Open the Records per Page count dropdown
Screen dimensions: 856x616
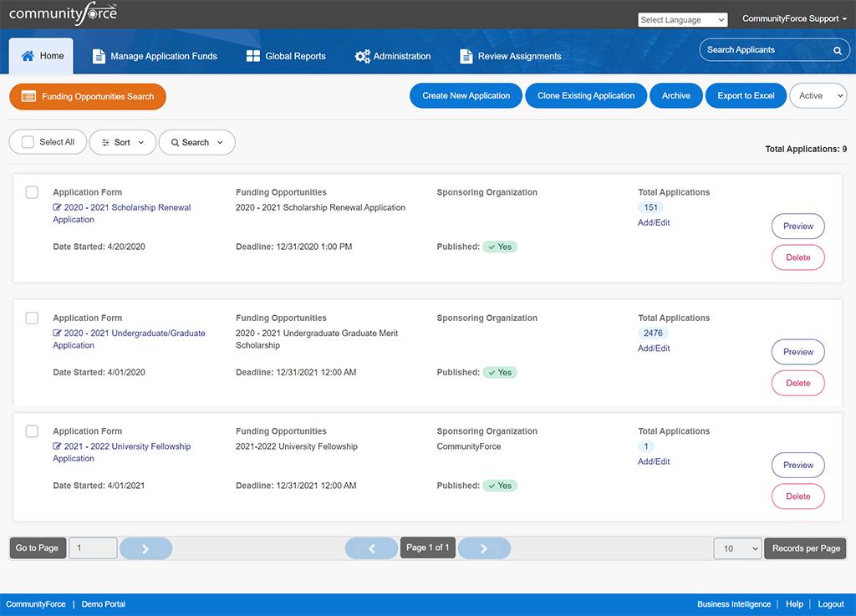737,548
